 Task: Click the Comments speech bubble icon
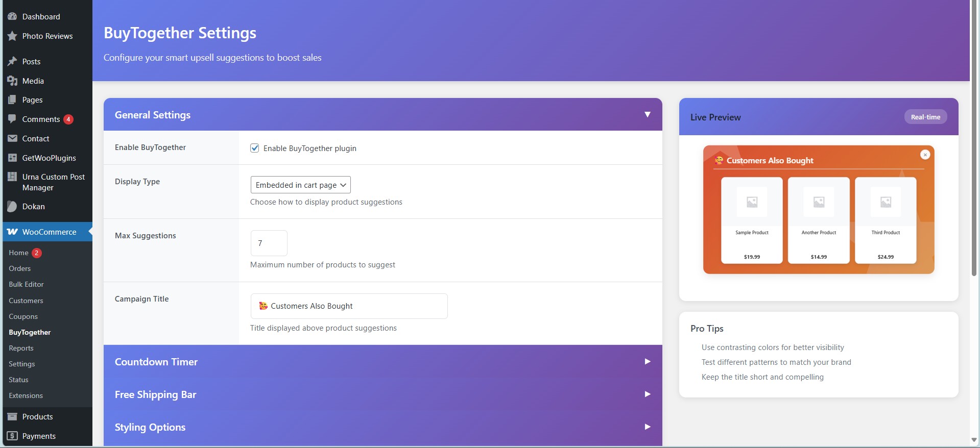click(x=12, y=119)
